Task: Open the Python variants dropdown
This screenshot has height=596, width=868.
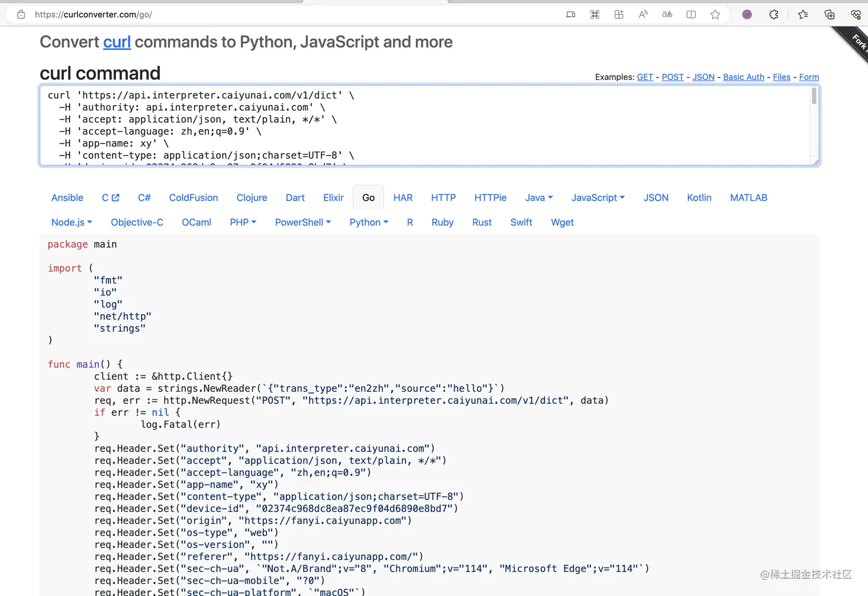Action: point(368,223)
